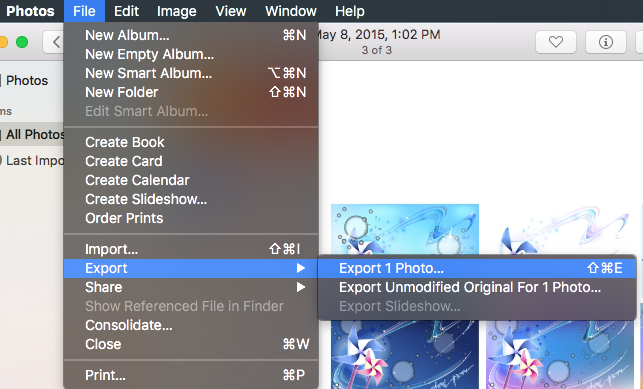Image resolution: width=643 pixels, height=389 pixels.
Task: Click the photo date title text
Action: (x=379, y=34)
